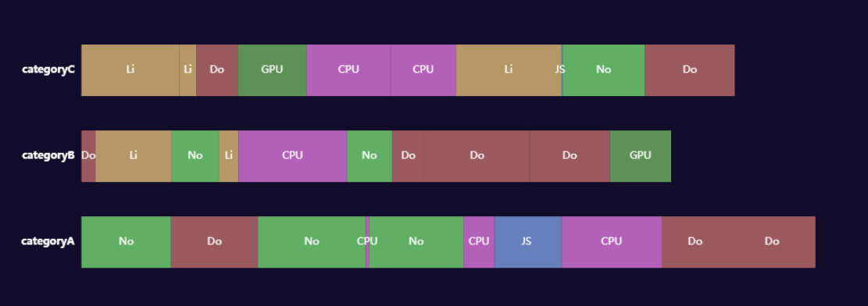Select the GPU segment in categoryB row

click(641, 156)
